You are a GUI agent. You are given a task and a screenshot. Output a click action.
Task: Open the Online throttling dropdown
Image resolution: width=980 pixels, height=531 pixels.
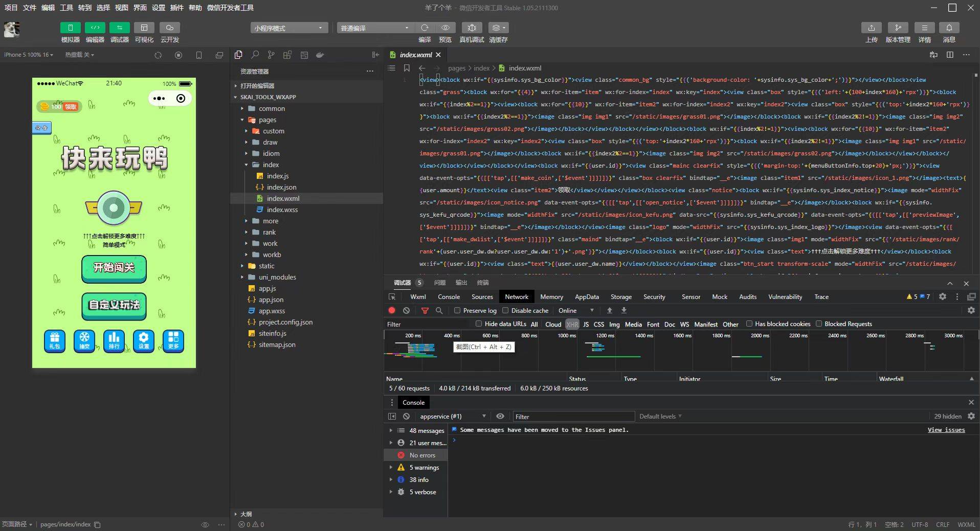click(x=576, y=310)
